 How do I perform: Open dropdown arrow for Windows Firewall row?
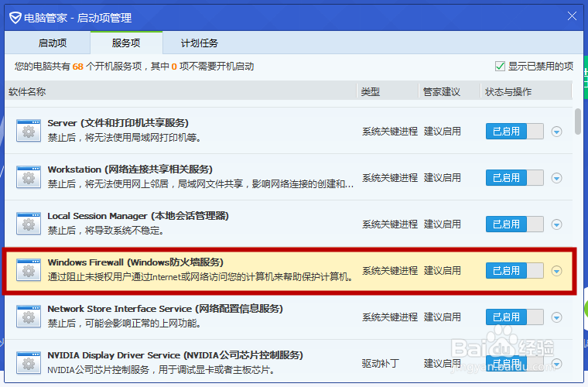pos(556,271)
